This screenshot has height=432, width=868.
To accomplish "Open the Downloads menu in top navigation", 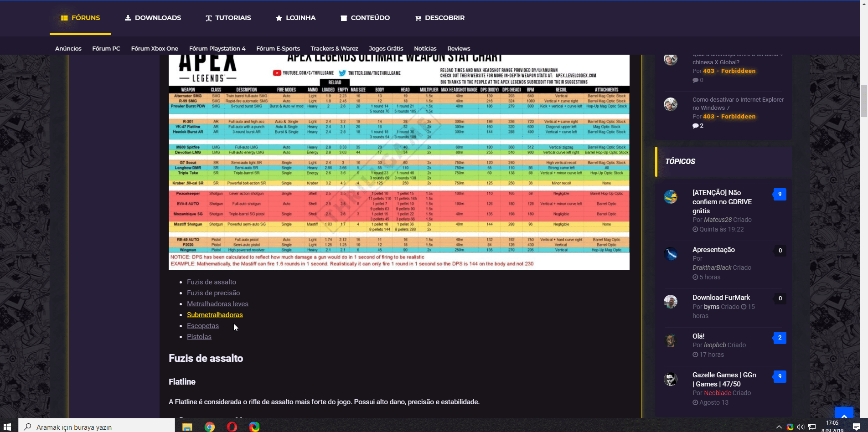I will click(x=153, y=18).
